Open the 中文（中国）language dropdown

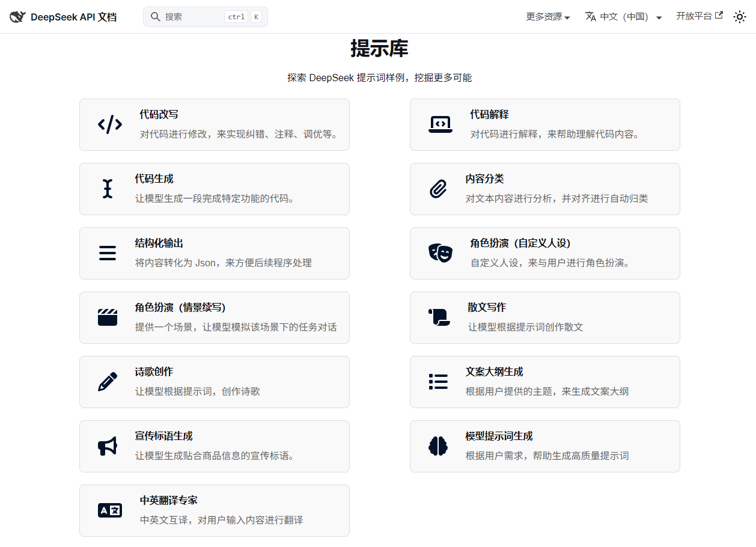coord(623,17)
